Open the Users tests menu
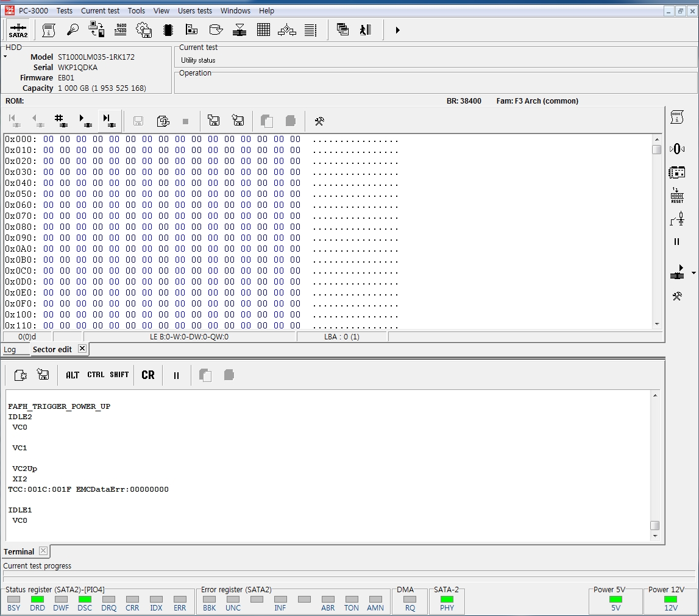699x616 pixels. tap(195, 10)
